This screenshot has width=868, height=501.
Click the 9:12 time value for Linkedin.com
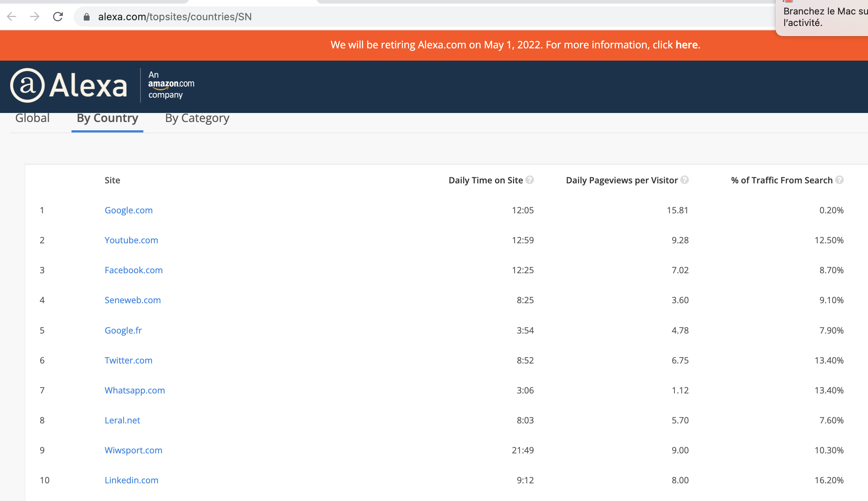525,480
